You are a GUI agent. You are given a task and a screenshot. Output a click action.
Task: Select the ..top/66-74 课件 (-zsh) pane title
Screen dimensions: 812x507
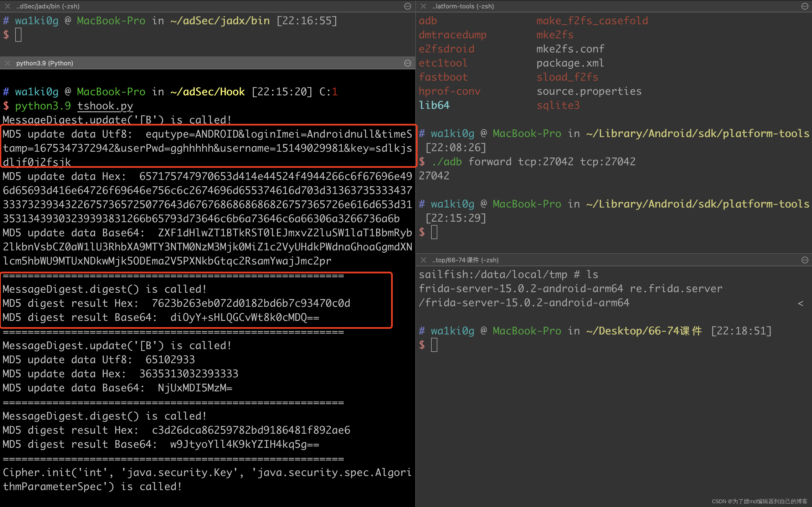click(465, 260)
